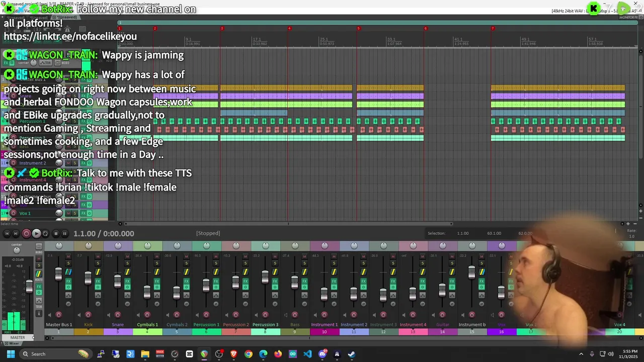This screenshot has height=362, width=644.
Task: Open routing for Instrument 4 track
Action: 423,272
